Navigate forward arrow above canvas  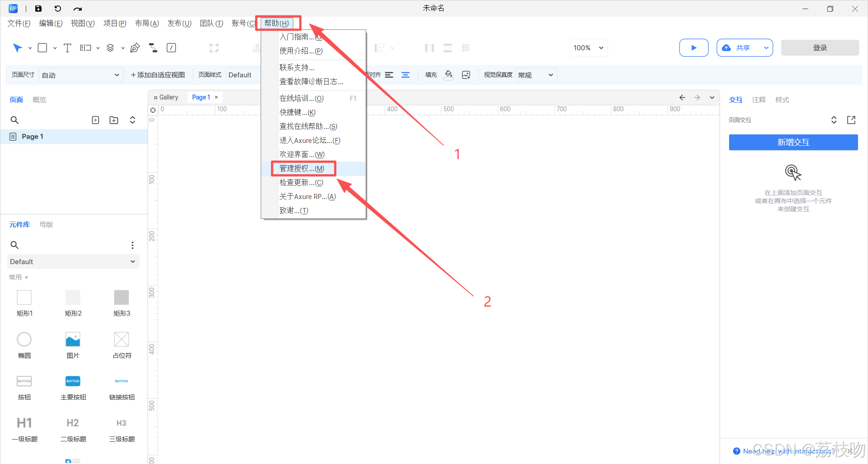tap(697, 97)
